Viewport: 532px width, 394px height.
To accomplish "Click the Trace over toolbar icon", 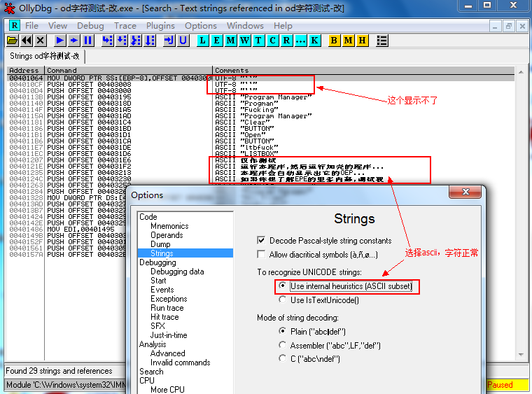I will click(x=150, y=41).
